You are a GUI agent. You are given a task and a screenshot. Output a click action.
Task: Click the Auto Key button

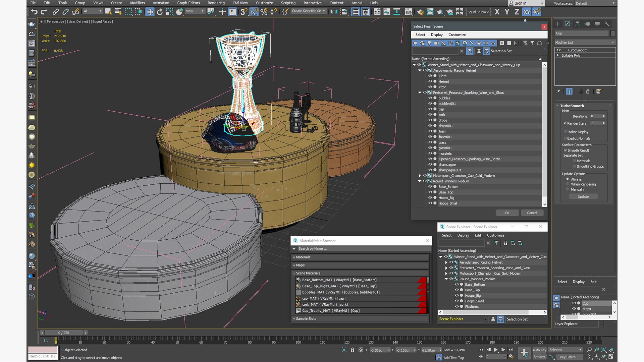(539, 350)
